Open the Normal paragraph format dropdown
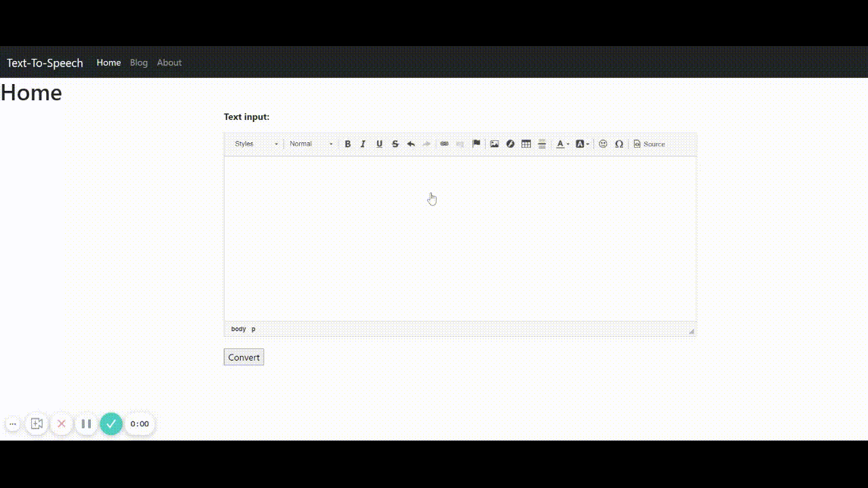This screenshot has width=868, height=488. pyautogui.click(x=309, y=144)
